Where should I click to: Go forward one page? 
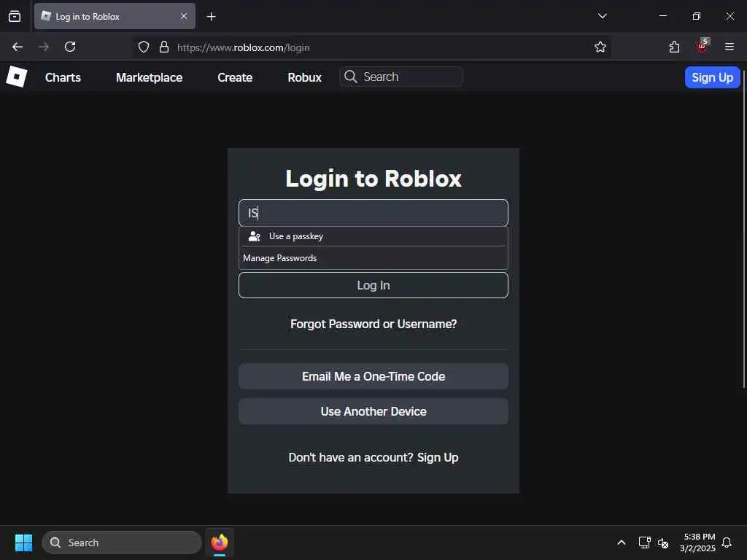[x=44, y=47]
